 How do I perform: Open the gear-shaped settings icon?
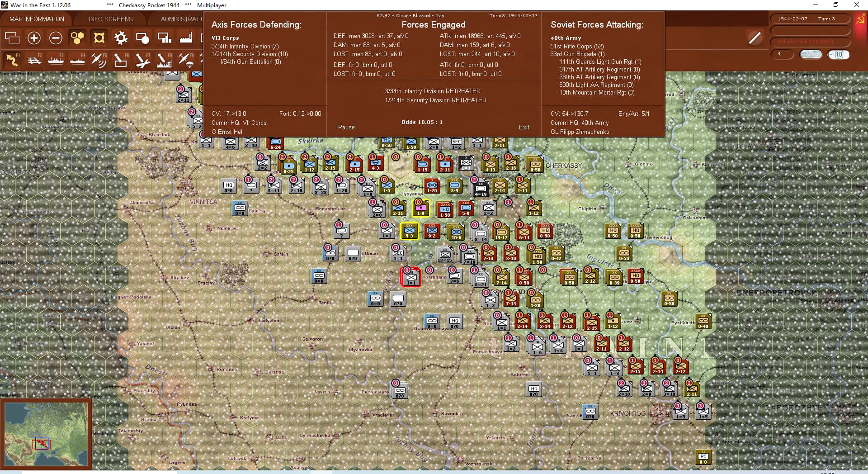pyautogui.click(x=121, y=38)
